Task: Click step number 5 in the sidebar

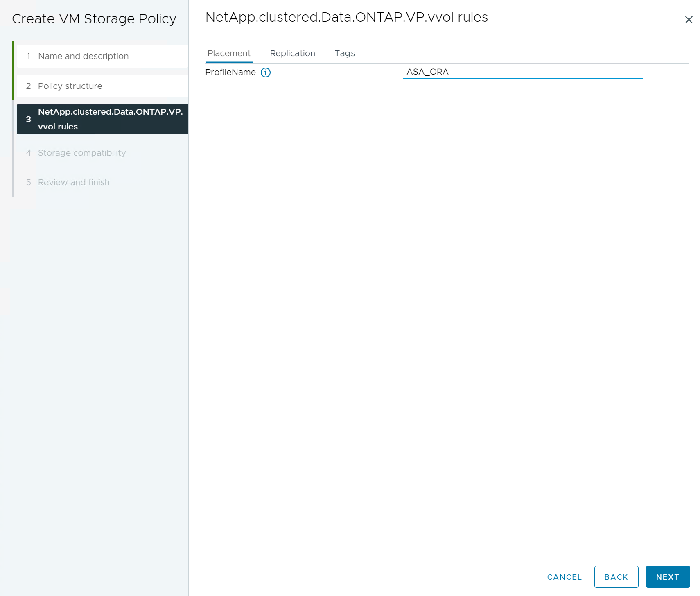Action: 28,182
